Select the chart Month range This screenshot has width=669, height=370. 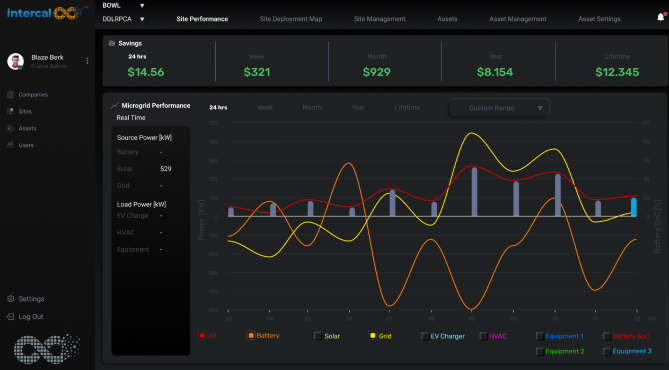coord(312,108)
